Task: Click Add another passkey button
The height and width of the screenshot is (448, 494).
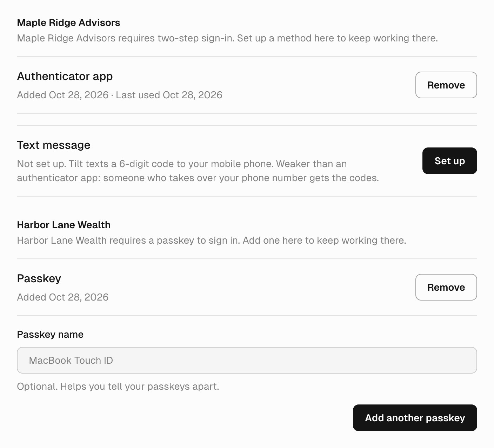Action: pyautogui.click(x=415, y=418)
